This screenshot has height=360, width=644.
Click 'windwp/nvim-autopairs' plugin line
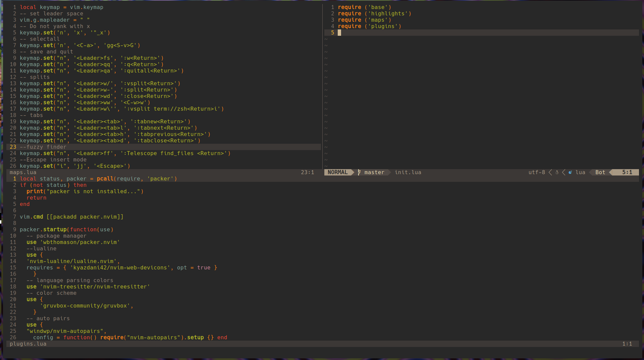point(66,331)
